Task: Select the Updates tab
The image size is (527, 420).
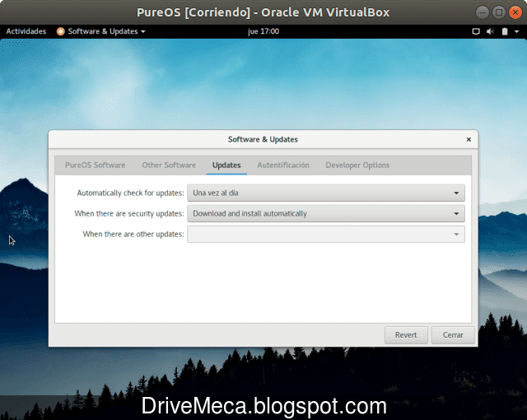Action: click(226, 165)
